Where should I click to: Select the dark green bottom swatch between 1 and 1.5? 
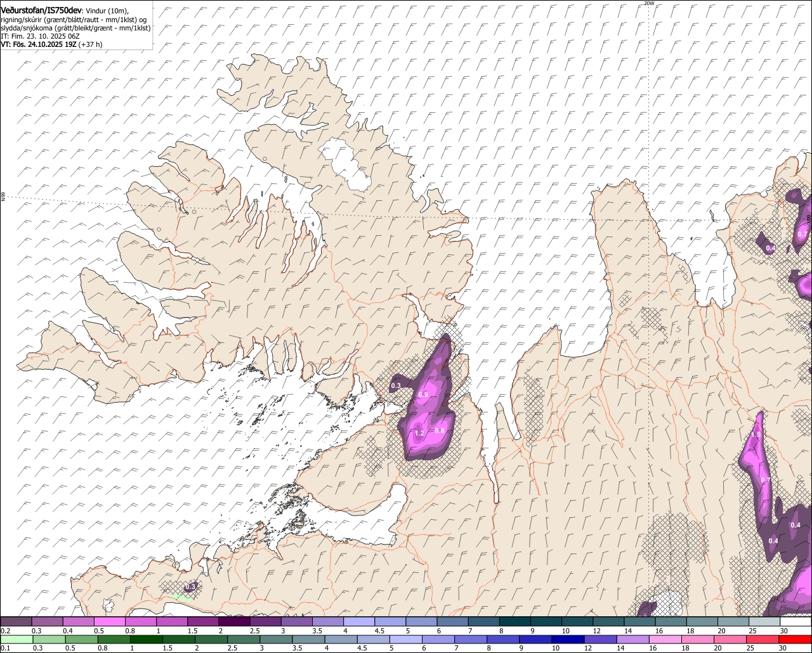(x=147, y=639)
